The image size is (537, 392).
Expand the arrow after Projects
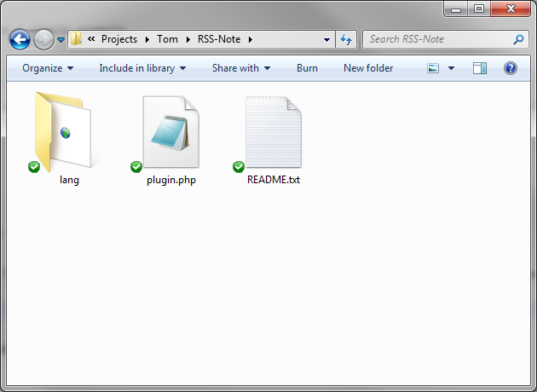click(x=147, y=39)
